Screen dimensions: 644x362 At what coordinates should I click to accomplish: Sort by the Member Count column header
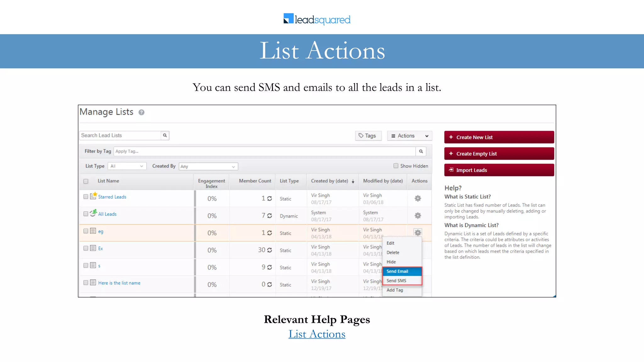pos(255,181)
